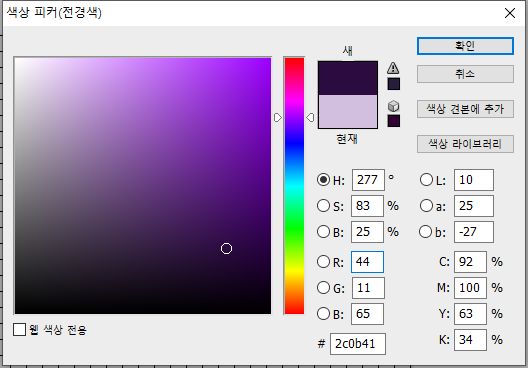This screenshot has height=368, width=528.
Task: Click in the saturation-brightness color field
Action: (x=142, y=186)
